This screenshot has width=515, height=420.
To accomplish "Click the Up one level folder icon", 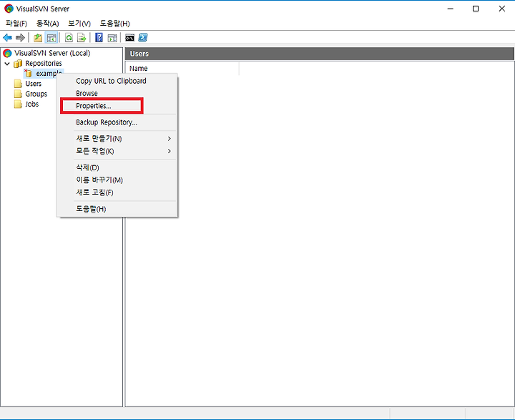I will [x=38, y=38].
